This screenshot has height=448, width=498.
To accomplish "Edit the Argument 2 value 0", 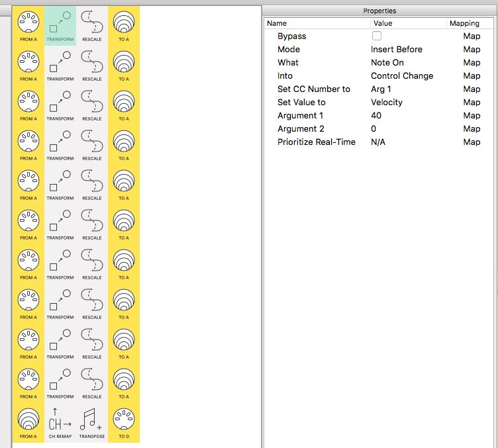I will 373,128.
